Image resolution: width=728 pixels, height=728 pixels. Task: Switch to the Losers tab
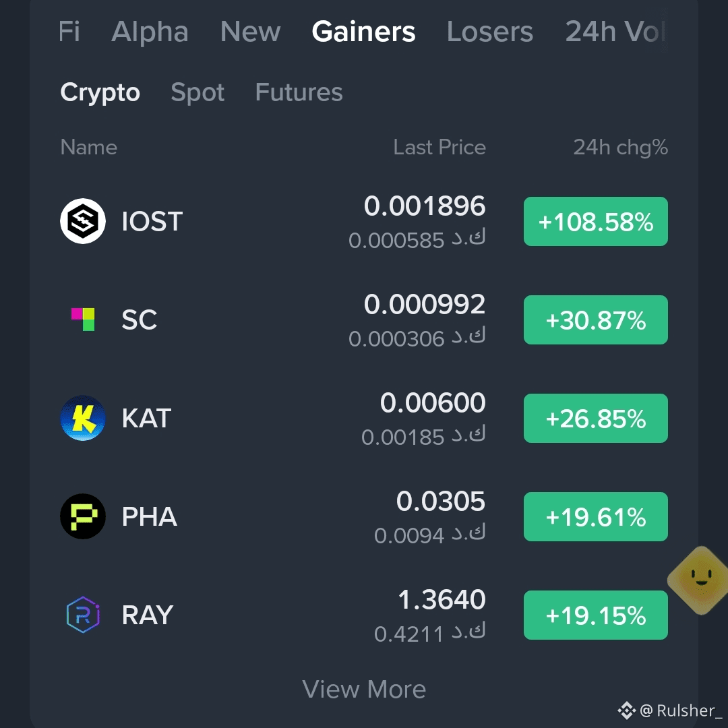(490, 32)
